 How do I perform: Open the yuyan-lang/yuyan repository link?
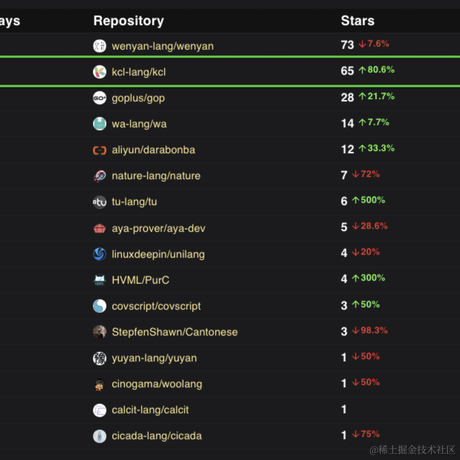click(154, 358)
